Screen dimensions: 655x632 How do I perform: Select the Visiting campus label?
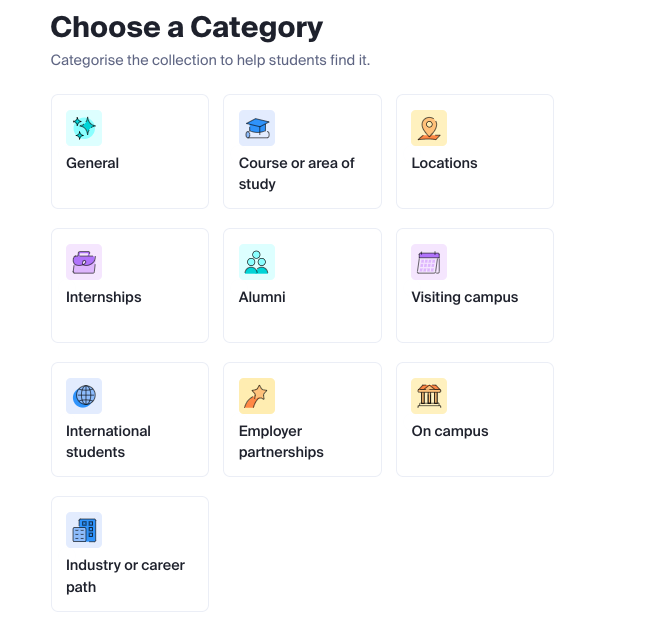click(x=465, y=297)
